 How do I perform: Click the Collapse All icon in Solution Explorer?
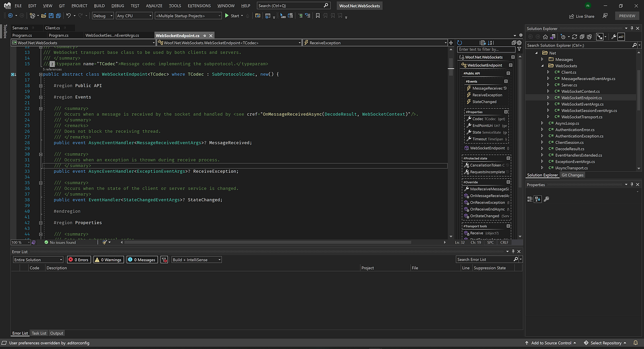(583, 37)
